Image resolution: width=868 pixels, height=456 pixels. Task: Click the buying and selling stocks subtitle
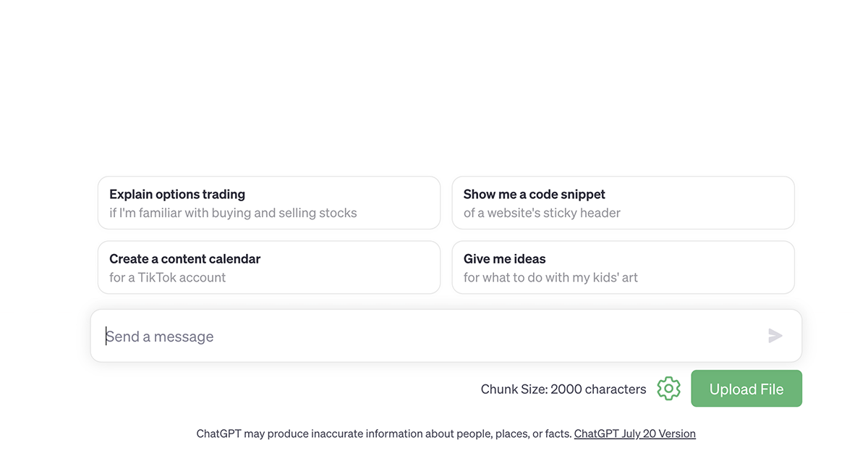point(233,213)
